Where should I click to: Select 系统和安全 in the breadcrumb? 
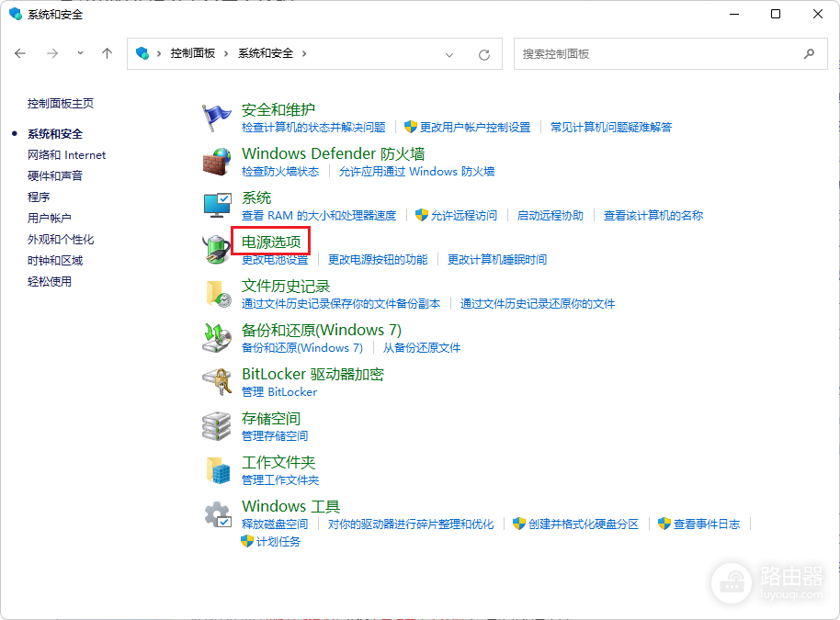pyautogui.click(x=266, y=53)
